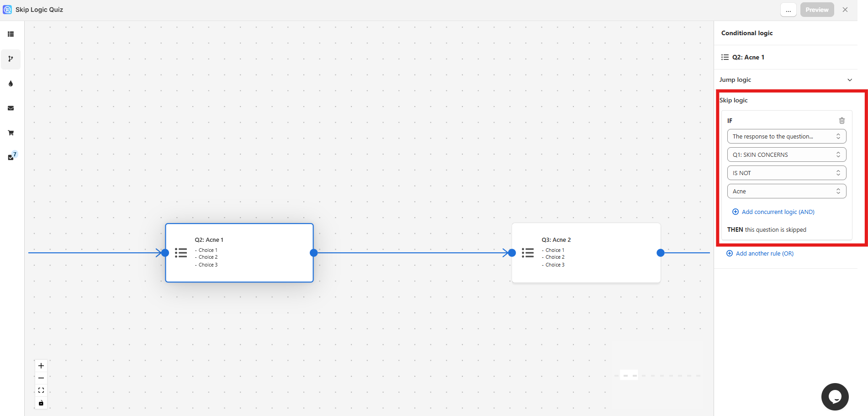This screenshot has width=868, height=416.
Task: Close the quiz editor with X
Action: (845, 10)
